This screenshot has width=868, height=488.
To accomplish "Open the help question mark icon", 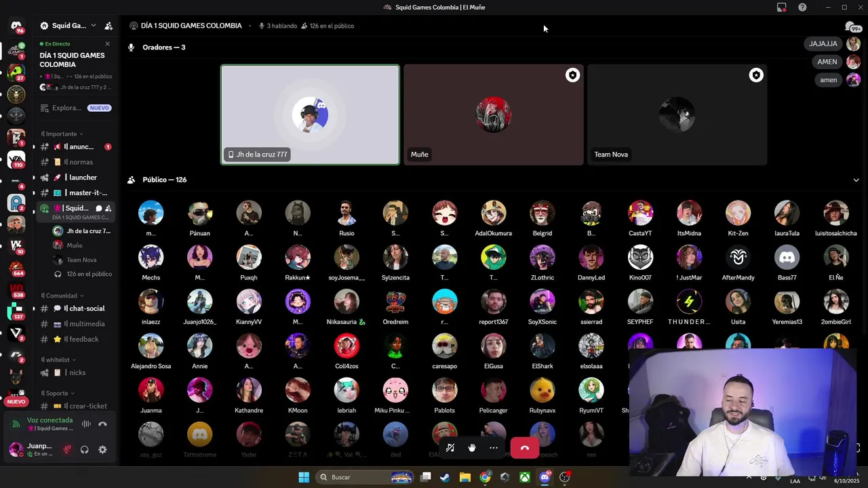I will click(x=802, y=7).
